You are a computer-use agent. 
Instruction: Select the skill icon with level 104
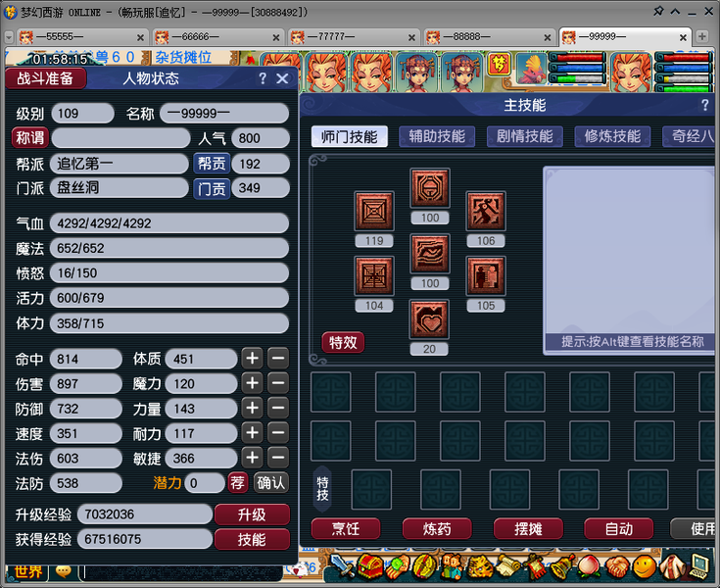pyautogui.click(x=374, y=275)
